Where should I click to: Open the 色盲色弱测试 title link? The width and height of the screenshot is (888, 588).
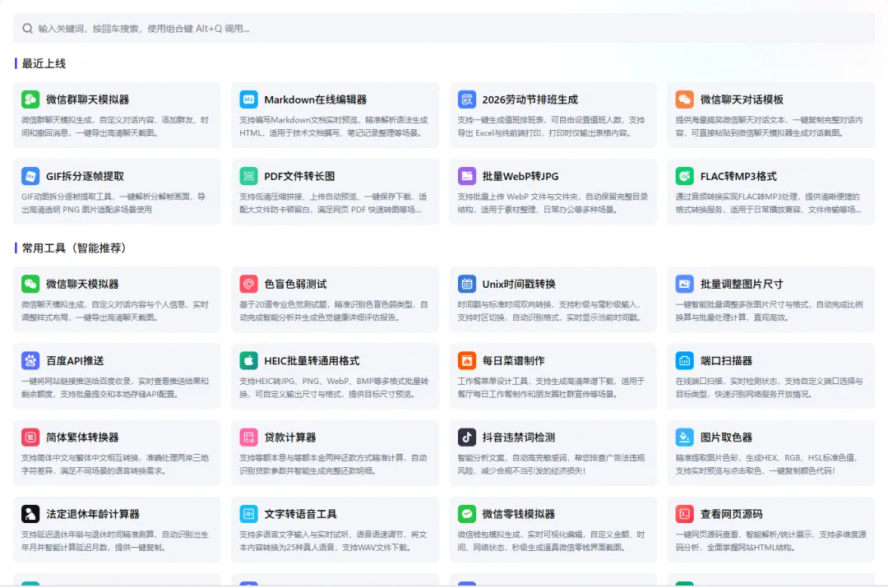pos(296,285)
